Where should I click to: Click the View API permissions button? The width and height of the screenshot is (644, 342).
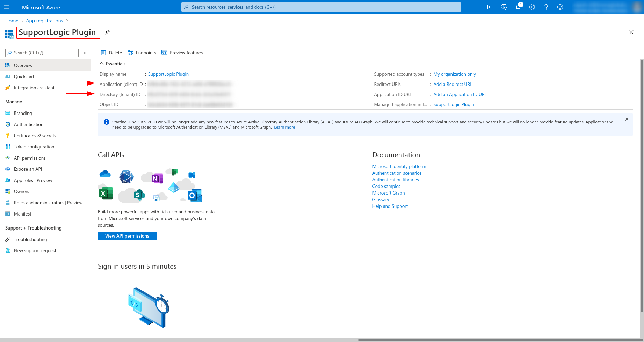[x=127, y=236]
